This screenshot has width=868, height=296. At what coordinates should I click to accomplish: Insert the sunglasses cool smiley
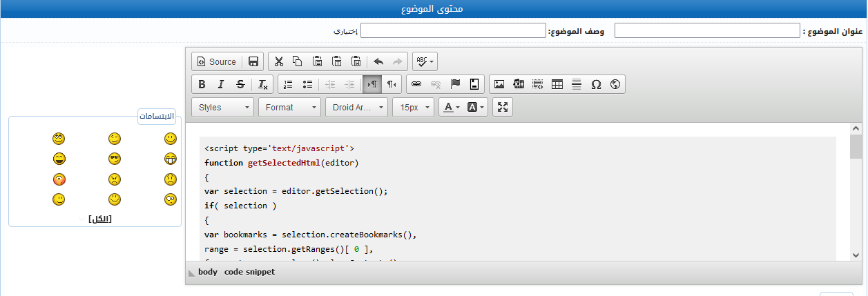point(115,159)
